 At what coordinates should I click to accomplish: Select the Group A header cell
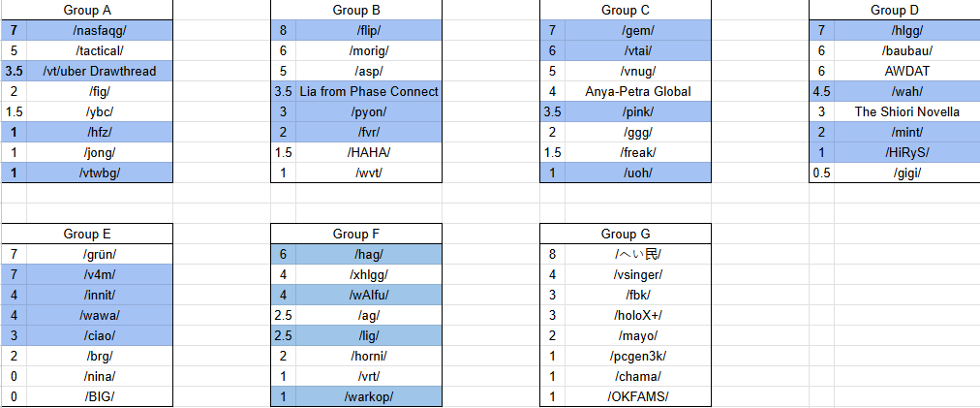coord(87,10)
